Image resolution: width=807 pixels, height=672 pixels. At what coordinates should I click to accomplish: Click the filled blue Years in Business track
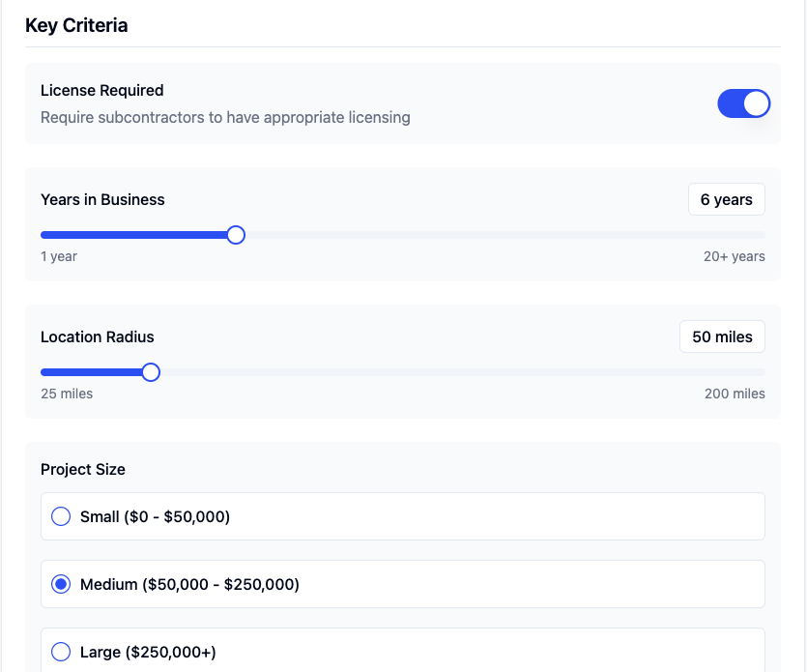click(x=135, y=235)
